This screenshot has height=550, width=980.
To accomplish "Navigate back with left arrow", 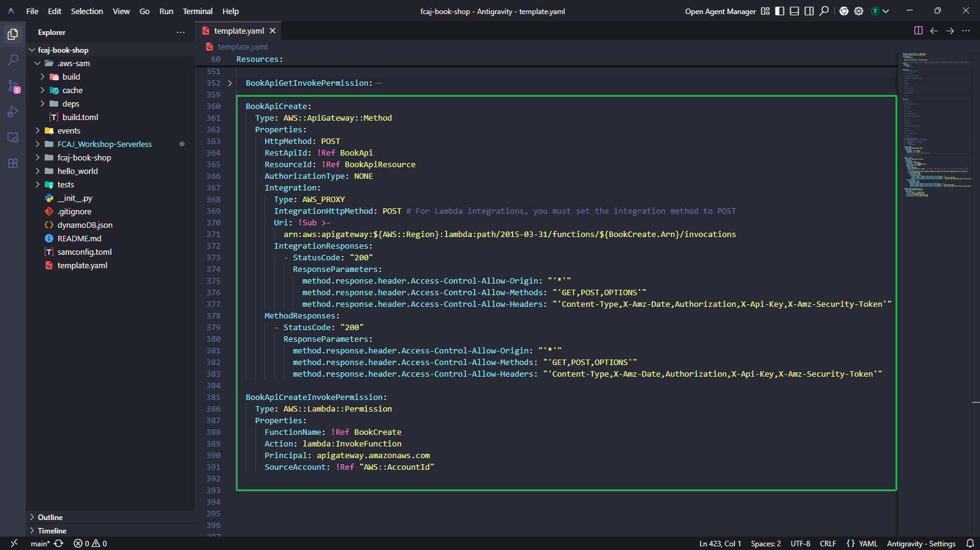I will coord(934,31).
